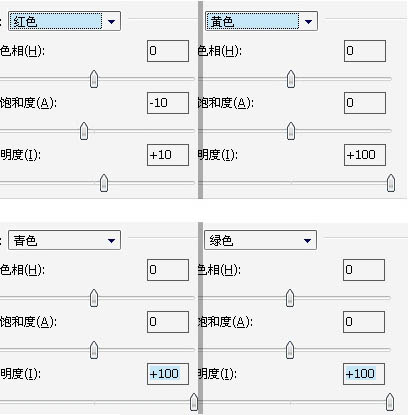
Task: Click the lightness slider handle in 青色 panel
Action: tap(194, 402)
